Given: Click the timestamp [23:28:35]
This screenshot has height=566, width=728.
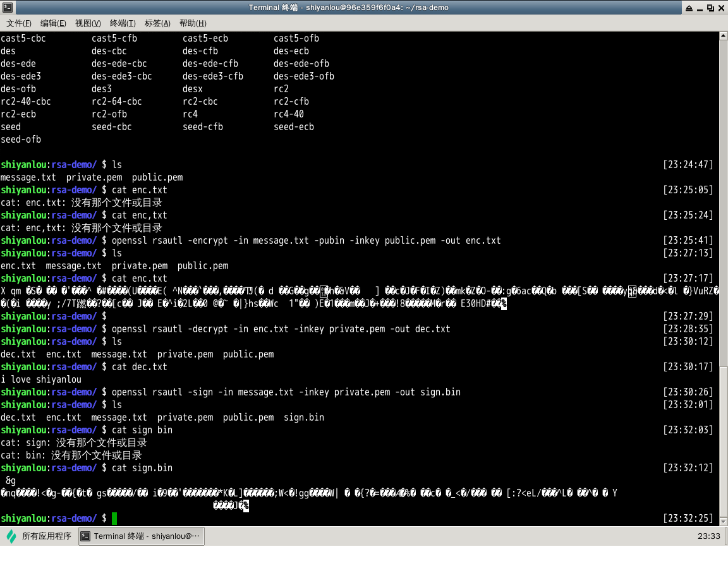Looking at the screenshot, I should [x=688, y=329].
